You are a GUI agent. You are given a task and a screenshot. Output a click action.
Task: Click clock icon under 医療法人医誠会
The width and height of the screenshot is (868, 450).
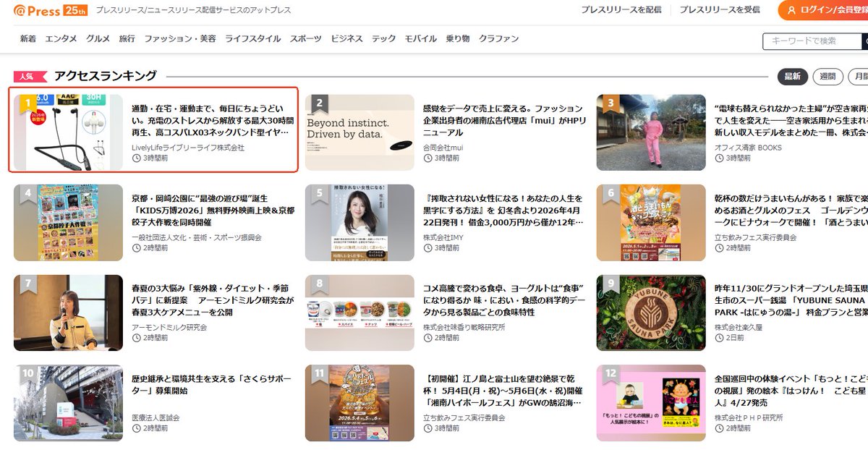pos(136,428)
